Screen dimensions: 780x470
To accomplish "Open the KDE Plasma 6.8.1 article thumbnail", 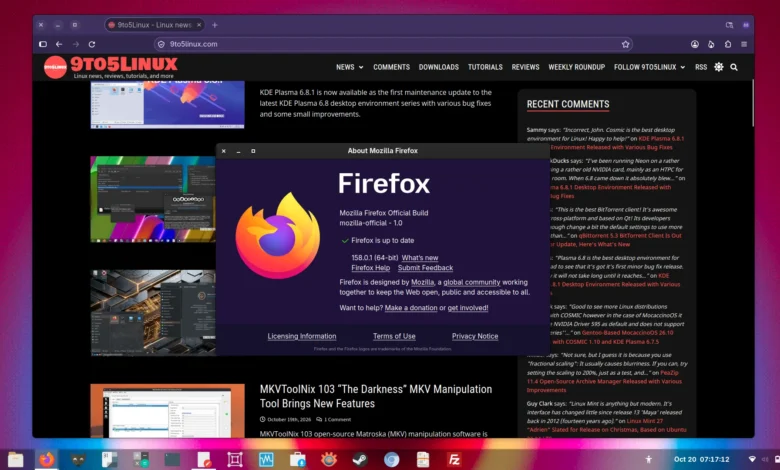I will [167, 104].
